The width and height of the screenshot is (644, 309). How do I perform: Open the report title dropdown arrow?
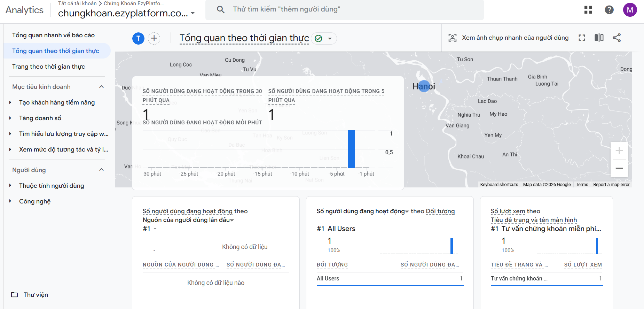[x=330, y=38]
